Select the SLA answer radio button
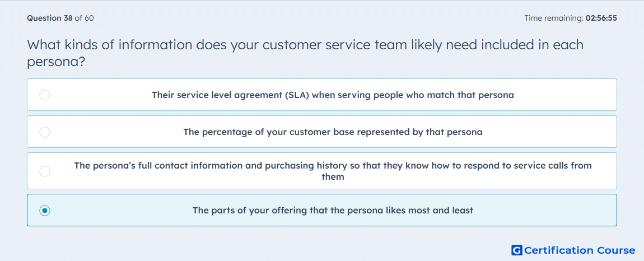The height and width of the screenshot is (261, 644). click(x=45, y=95)
